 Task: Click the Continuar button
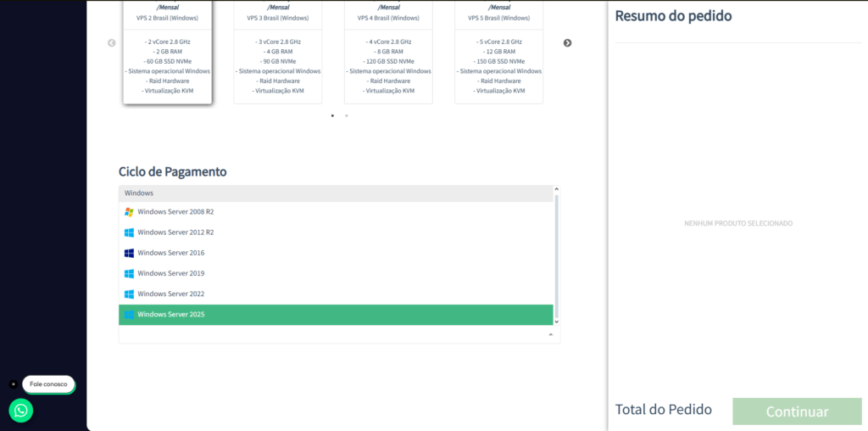coord(797,411)
